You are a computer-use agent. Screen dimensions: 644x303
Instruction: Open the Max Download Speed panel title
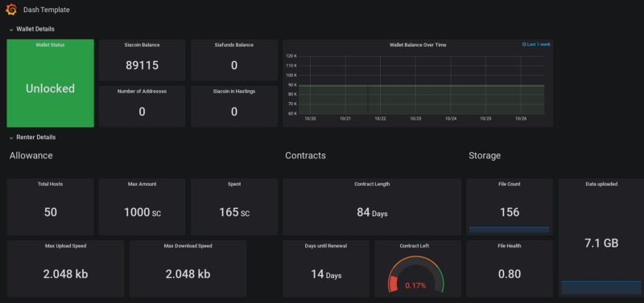pyautogui.click(x=188, y=246)
